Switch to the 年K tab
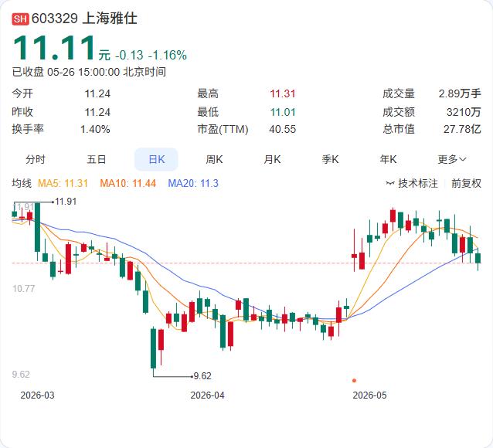The width and height of the screenshot is (493, 448). tap(388, 159)
